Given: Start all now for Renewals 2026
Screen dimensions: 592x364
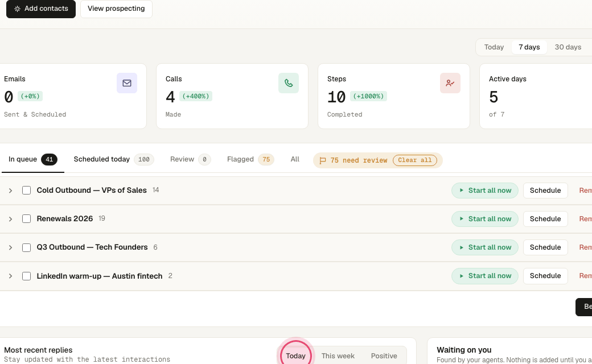Looking at the screenshot, I should [485, 219].
